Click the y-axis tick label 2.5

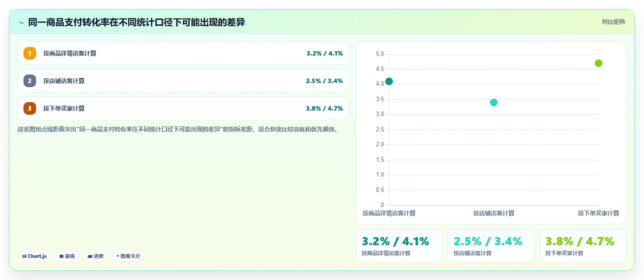click(380, 130)
